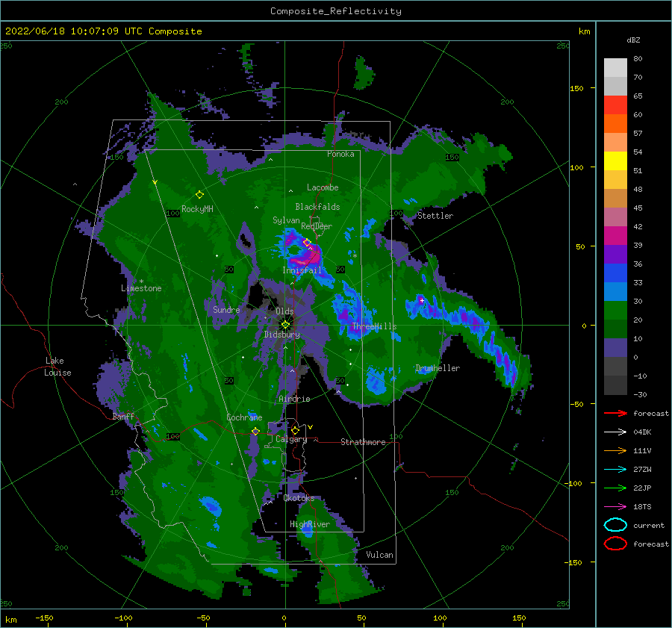Click the magenta 18TS arrow icon
Viewport: 672px width, 628px height.
click(615, 507)
